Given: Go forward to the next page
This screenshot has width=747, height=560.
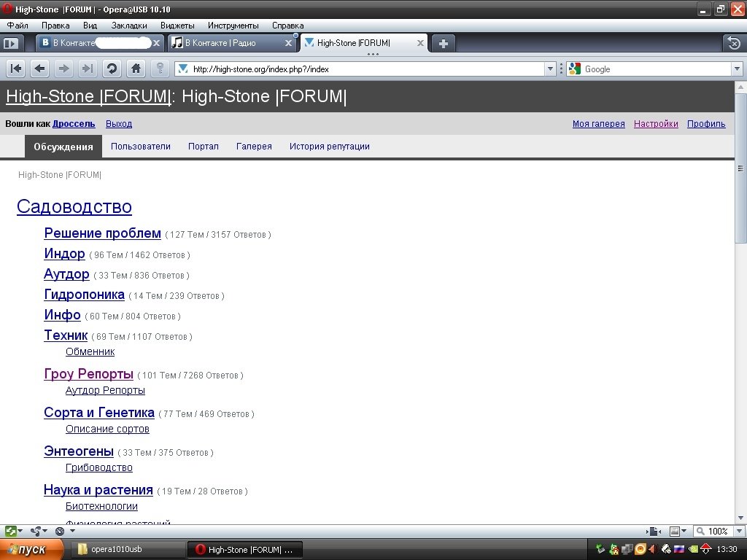Looking at the screenshot, I should tap(64, 69).
